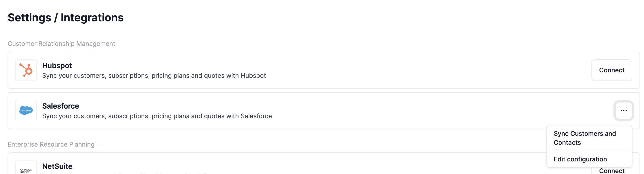
Task: Select Sync Customers and Contacts option
Action: pos(584,138)
